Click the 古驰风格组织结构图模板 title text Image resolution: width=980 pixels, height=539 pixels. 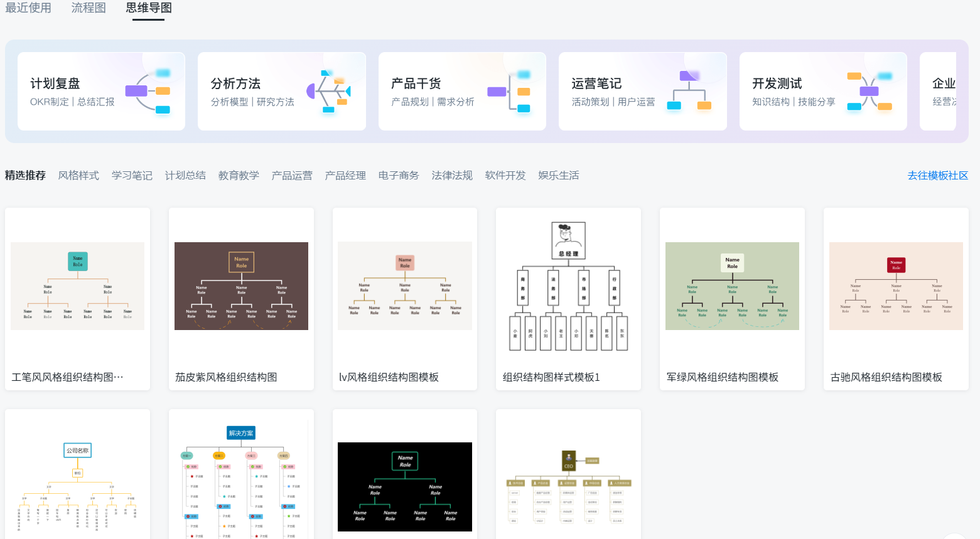[886, 377]
